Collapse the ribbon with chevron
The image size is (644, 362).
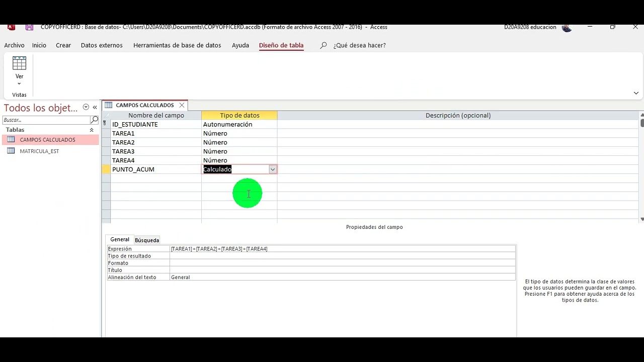click(x=636, y=93)
